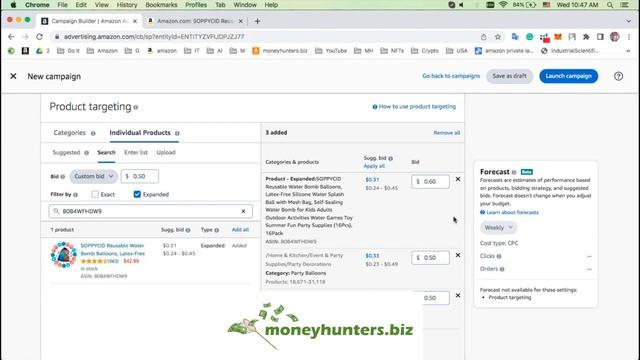Click info icon next to Individual Products

[177, 133]
